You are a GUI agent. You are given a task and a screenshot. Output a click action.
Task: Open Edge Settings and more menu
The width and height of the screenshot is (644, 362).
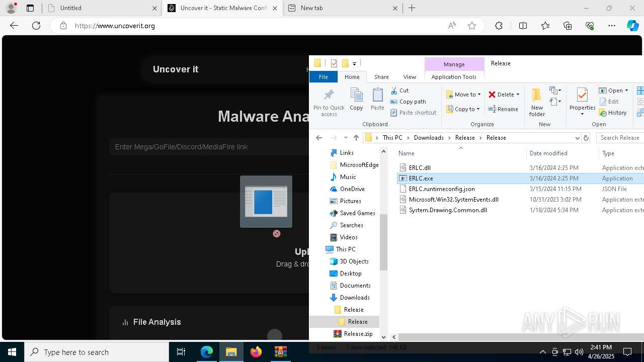(x=612, y=26)
